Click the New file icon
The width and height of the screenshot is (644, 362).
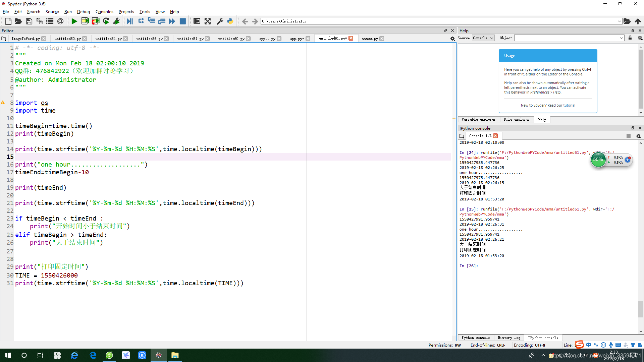(7, 21)
